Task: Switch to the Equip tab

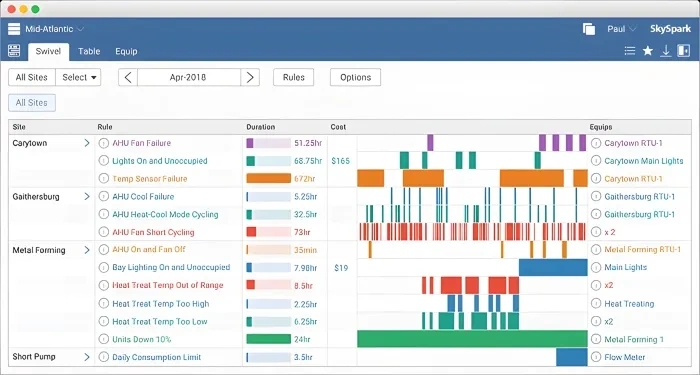Action: click(x=126, y=51)
